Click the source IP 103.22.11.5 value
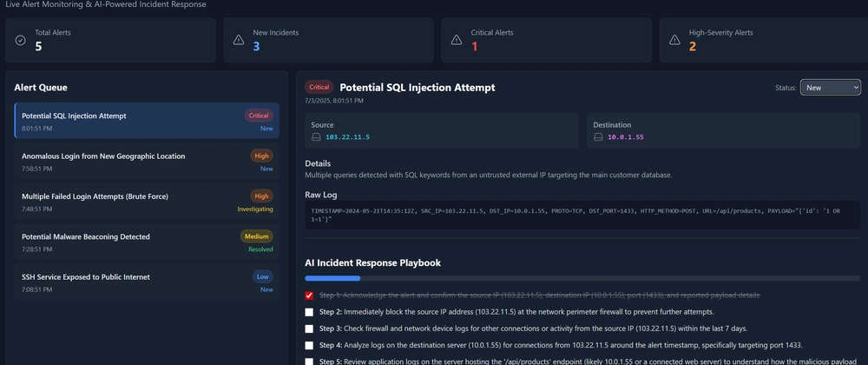868x365 pixels. click(348, 136)
